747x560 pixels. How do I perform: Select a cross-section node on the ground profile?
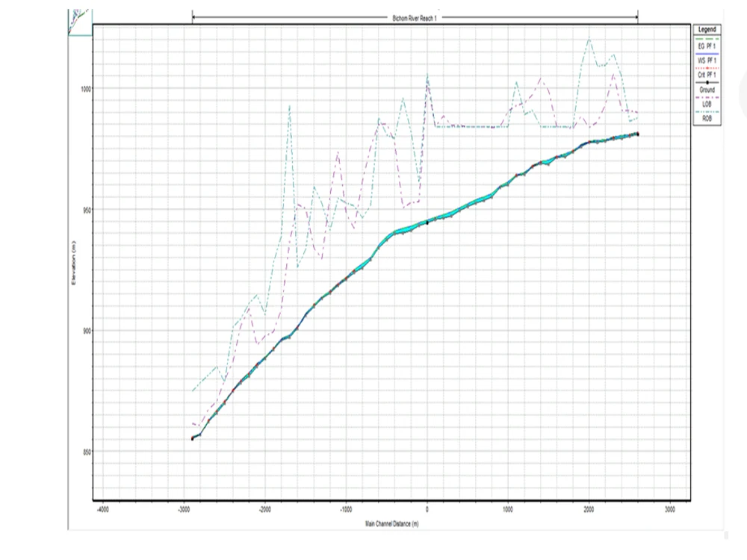427,220
